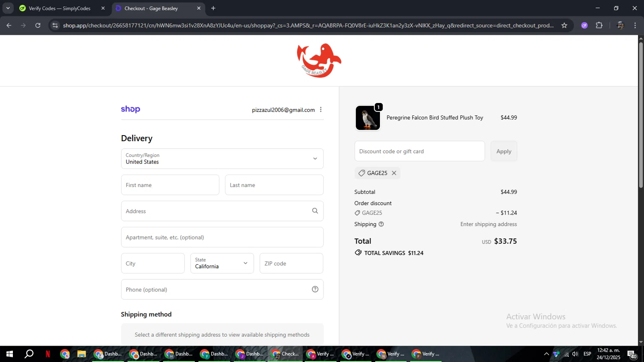
Task: Close the Verify Codes SimplyCodes tab
Action: coord(103,8)
